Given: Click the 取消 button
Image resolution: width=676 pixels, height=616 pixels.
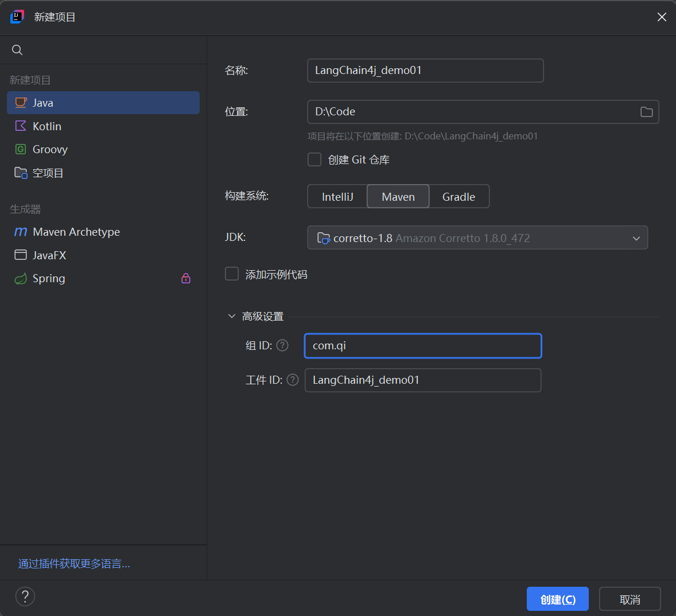Looking at the screenshot, I should coord(630,599).
